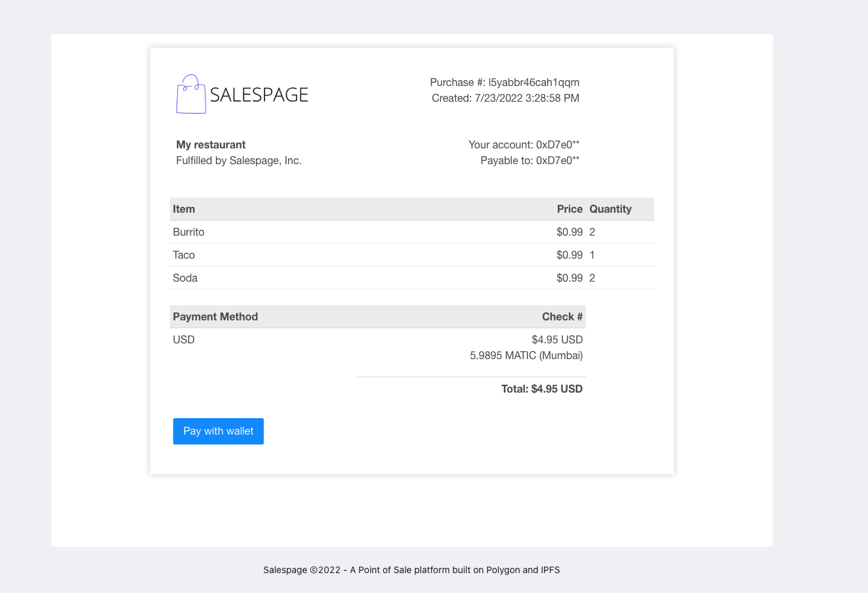Click the Total: $4.95 USD line
Screen dimensions: 868x602
(x=542, y=389)
